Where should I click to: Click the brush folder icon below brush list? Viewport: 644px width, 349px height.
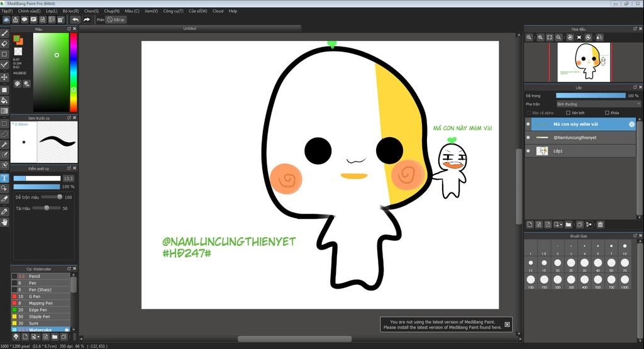tap(55, 336)
